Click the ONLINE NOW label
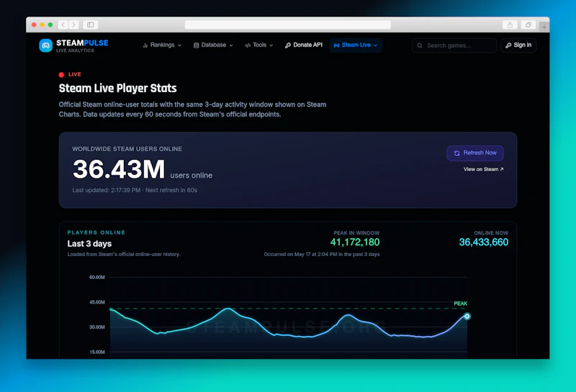This screenshot has width=576, height=392. pyautogui.click(x=491, y=233)
